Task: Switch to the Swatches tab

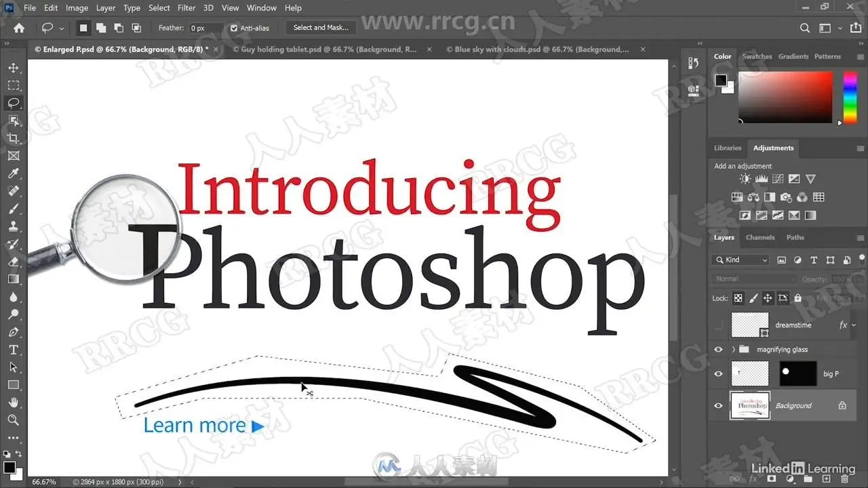Action: [x=757, y=57]
